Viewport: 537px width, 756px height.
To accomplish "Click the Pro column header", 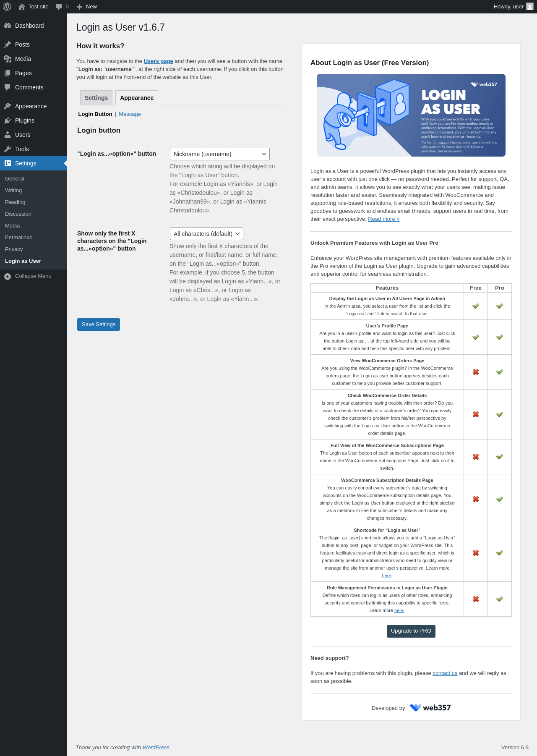I will coord(500,288).
